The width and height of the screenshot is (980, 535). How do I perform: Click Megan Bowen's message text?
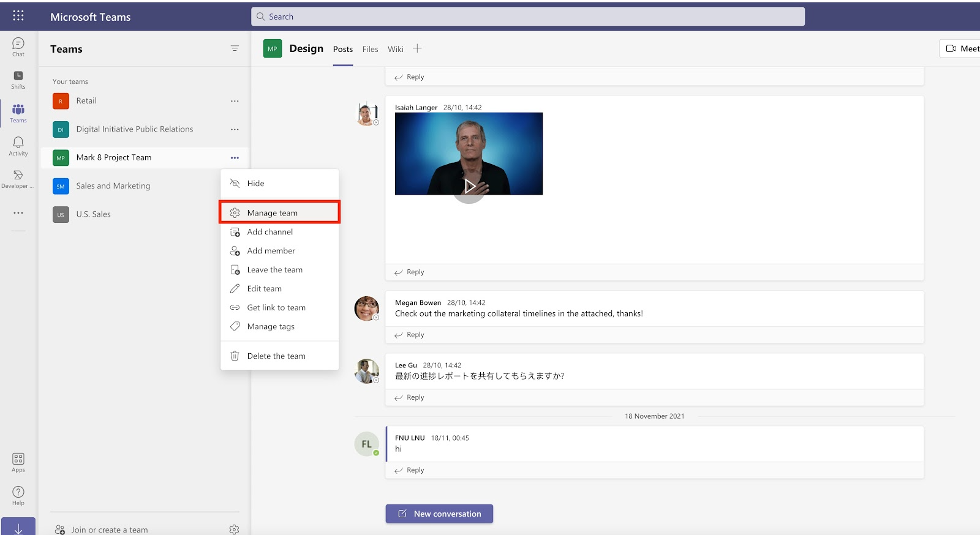pyautogui.click(x=519, y=313)
